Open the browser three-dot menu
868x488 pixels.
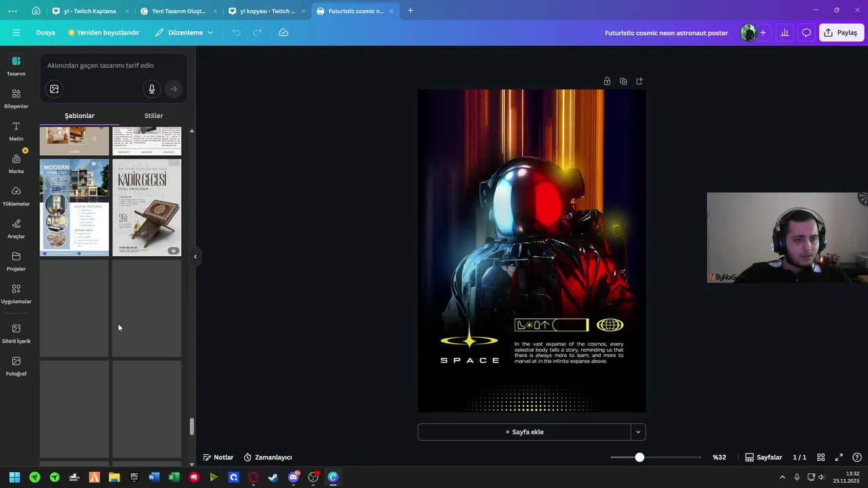pyautogui.click(x=13, y=11)
